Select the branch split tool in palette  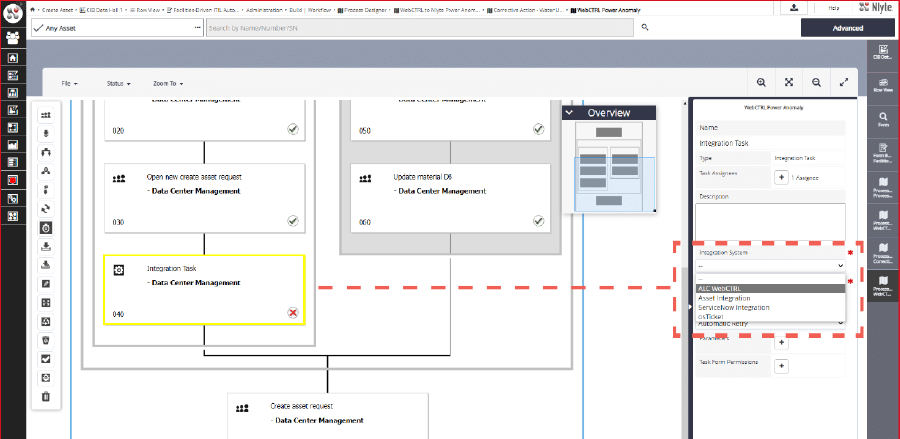pyautogui.click(x=46, y=153)
